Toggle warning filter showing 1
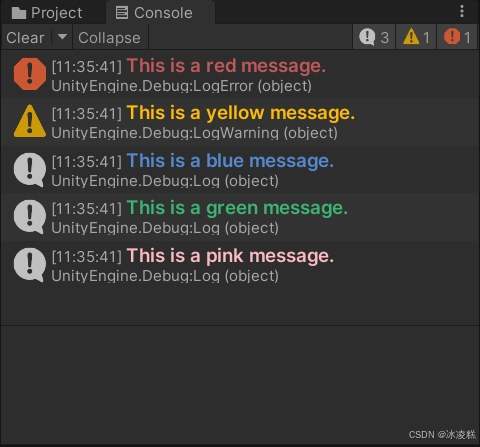480x447 pixels. 416,37
